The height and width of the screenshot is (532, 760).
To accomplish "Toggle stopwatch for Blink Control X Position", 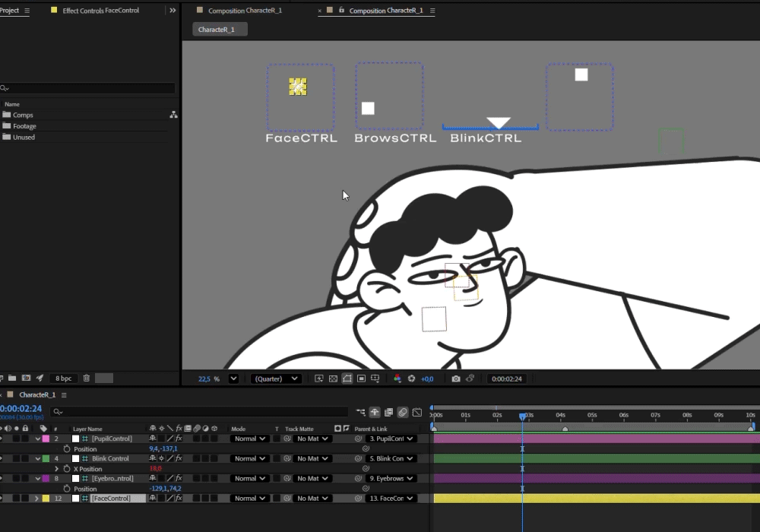I will (67, 469).
